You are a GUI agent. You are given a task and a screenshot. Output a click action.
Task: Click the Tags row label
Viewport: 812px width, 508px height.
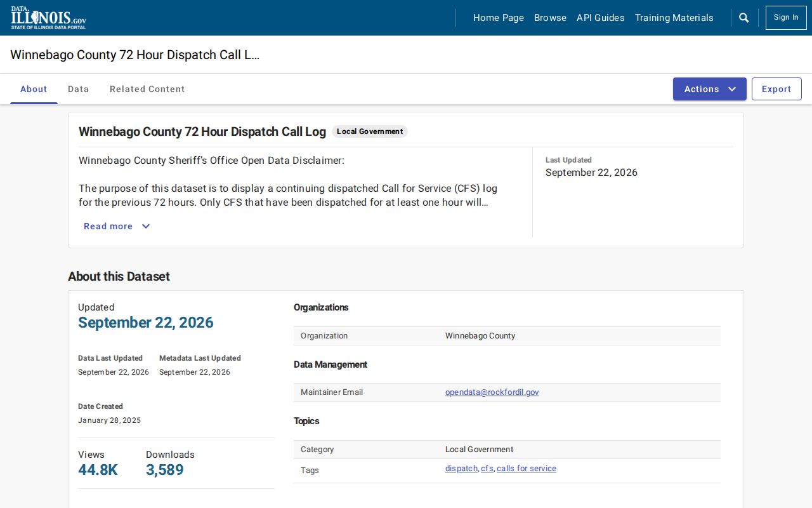tap(310, 471)
